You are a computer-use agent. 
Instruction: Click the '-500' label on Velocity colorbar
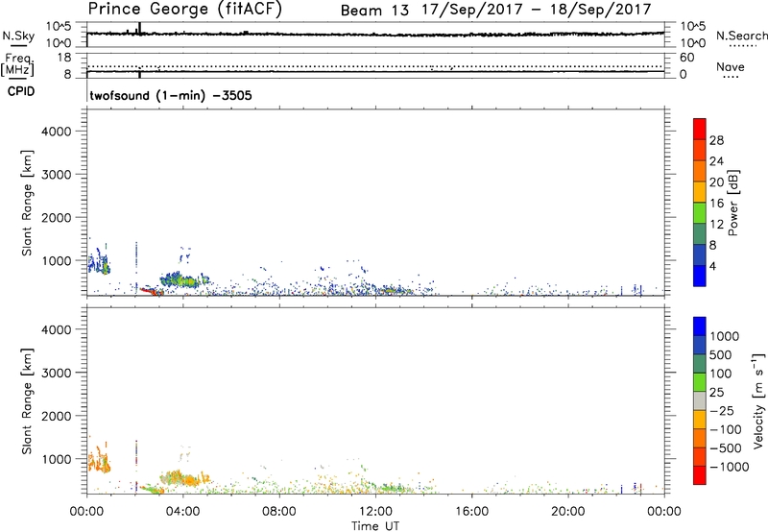tap(726, 448)
